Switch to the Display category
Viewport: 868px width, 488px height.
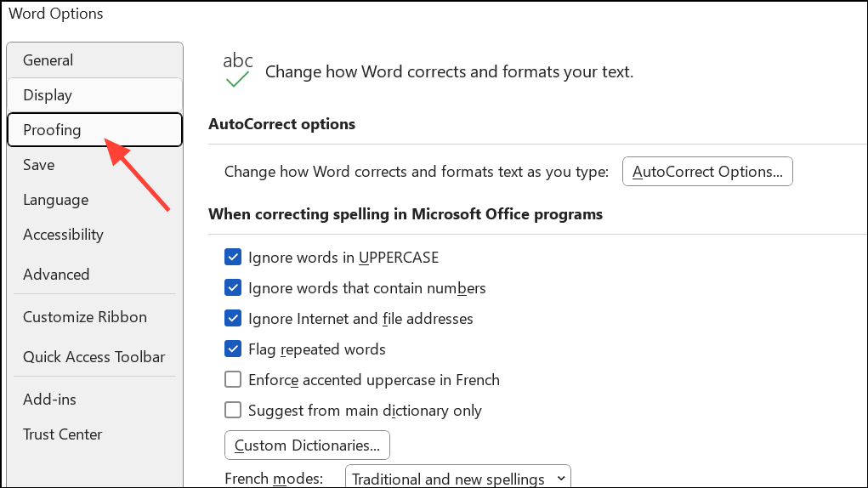point(48,95)
